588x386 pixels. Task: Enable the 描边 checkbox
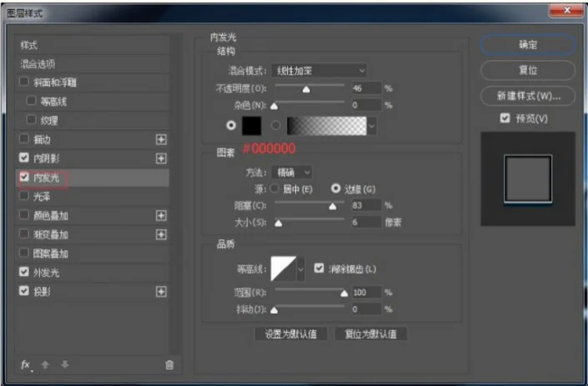click(24, 138)
